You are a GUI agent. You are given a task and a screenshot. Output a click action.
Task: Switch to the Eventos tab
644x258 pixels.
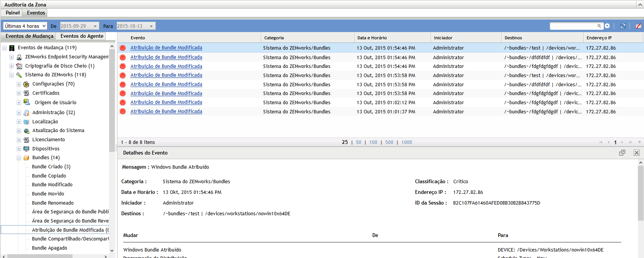[36, 13]
